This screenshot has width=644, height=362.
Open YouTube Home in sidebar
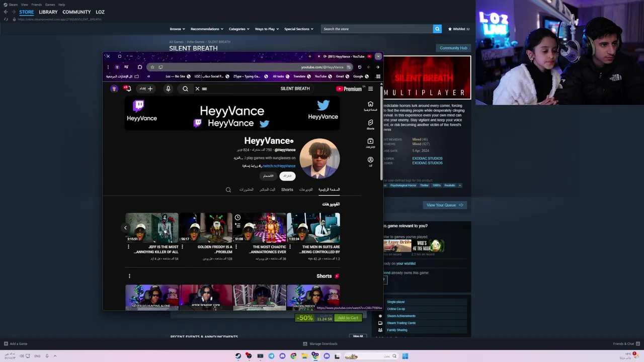click(370, 106)
